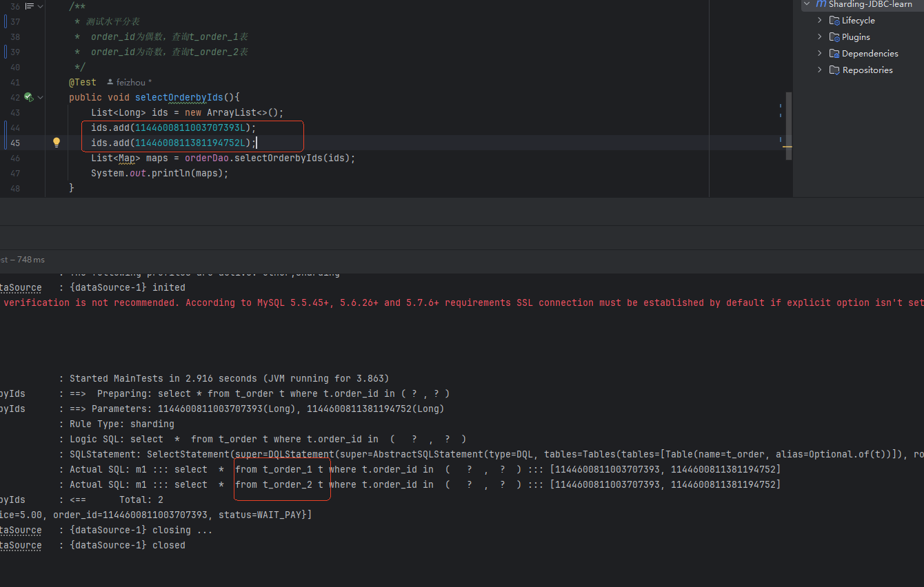Click line number 44 in the gutter
This screenshot has width=924, height=587.
pyautogui.click(x=15, y=127)
